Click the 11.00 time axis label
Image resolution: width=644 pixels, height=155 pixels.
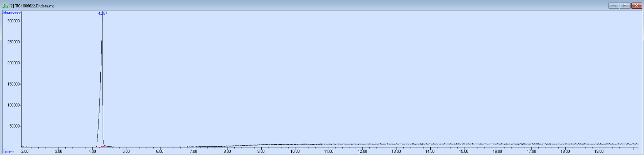click(328, 151)
